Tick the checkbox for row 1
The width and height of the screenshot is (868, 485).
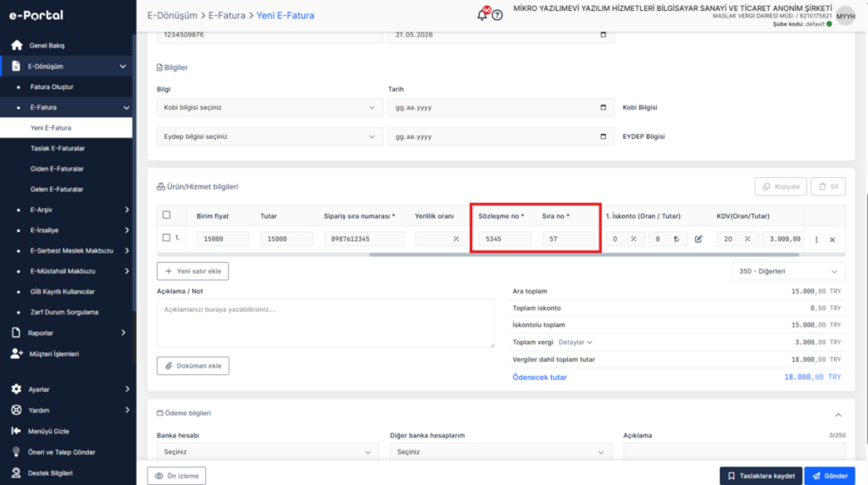click(167, 237)
